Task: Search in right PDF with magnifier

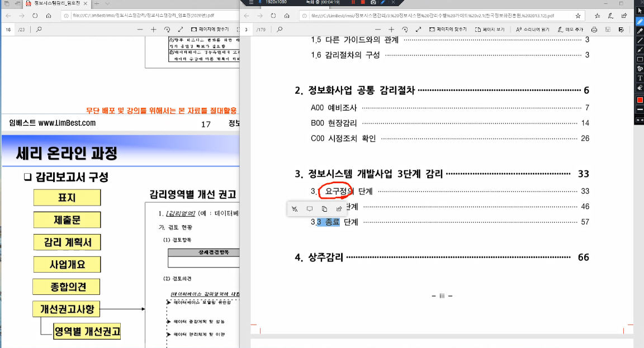Action: coord(280,30)
